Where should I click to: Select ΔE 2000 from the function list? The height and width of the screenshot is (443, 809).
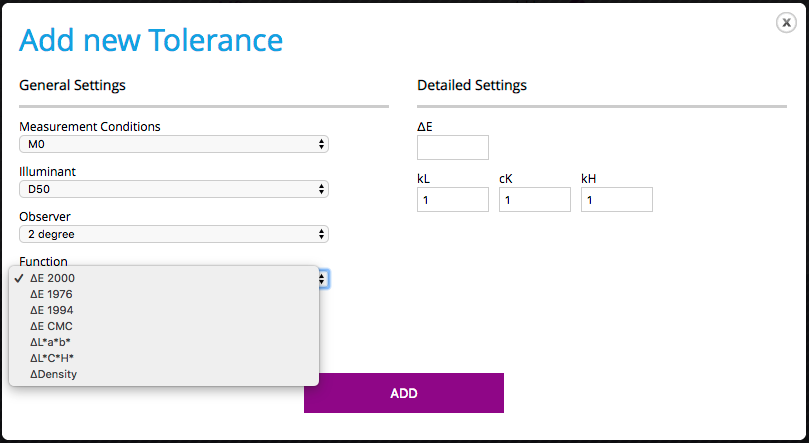coord(164,278)
